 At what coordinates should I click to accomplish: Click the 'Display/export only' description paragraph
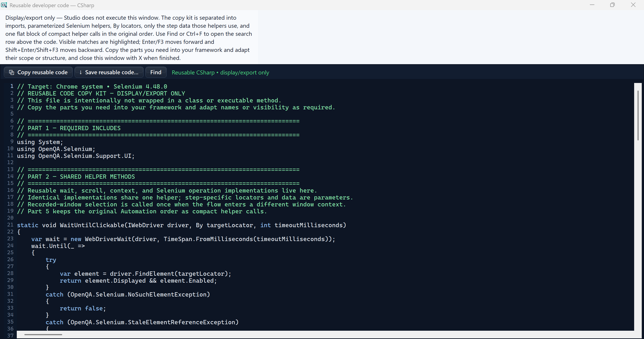click(x=129, y=38)
